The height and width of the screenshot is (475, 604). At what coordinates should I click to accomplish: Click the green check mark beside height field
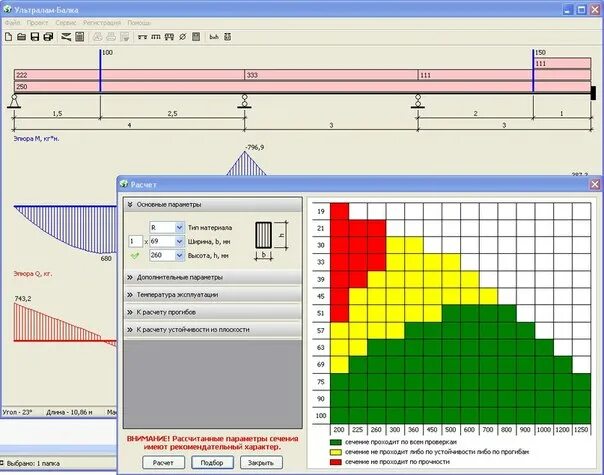135,255
